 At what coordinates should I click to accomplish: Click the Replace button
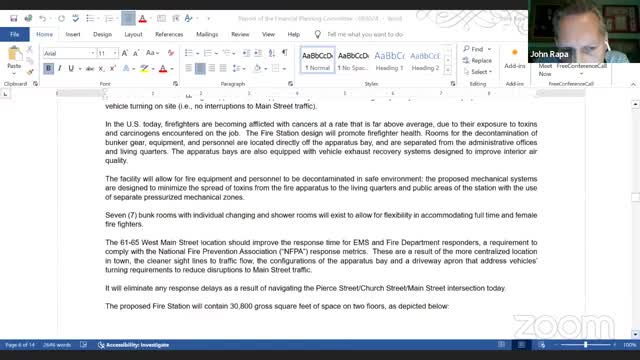[478, 60]
